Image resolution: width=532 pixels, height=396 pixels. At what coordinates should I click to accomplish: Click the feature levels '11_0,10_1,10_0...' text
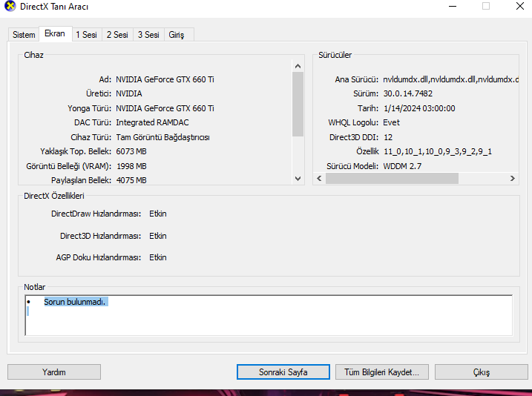(x=438, y=151)
